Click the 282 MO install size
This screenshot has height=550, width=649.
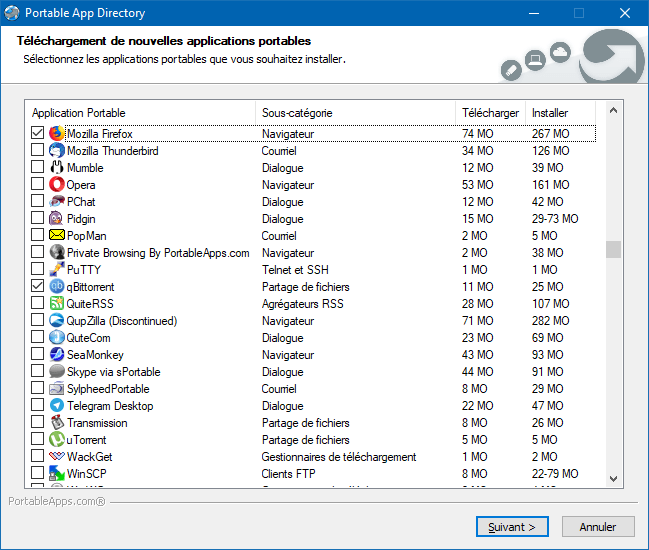click(550, 321)
